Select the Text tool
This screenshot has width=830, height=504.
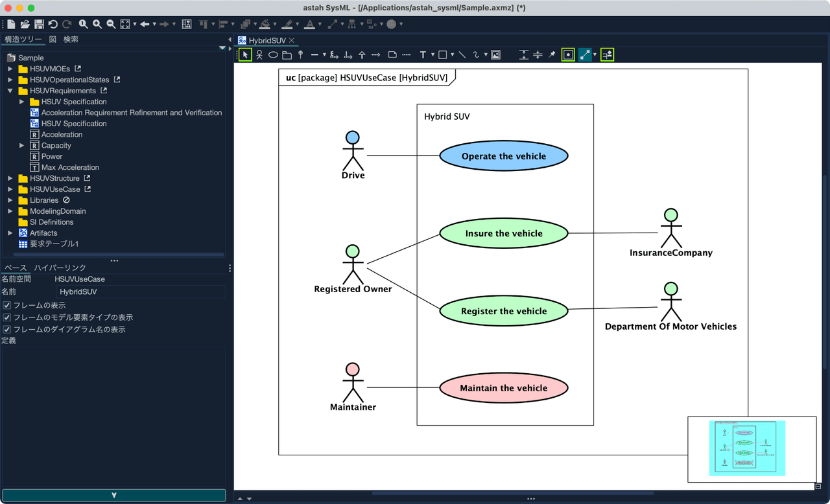point(423,55)
